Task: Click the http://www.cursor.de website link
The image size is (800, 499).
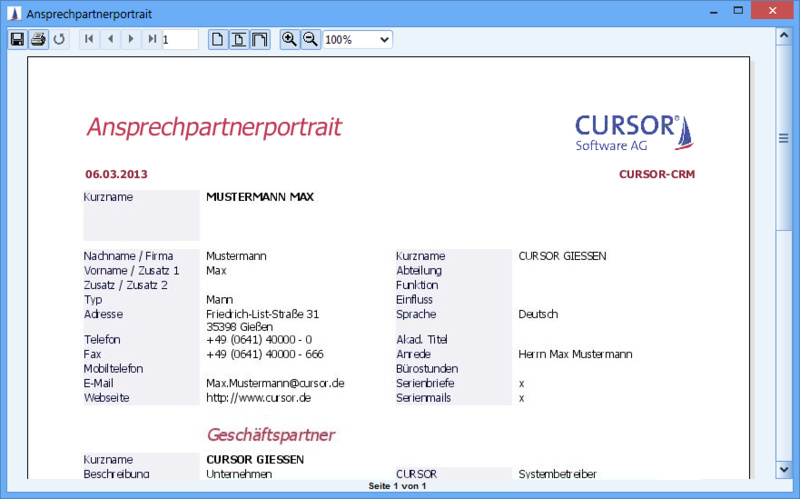Action: pos(258,398)
